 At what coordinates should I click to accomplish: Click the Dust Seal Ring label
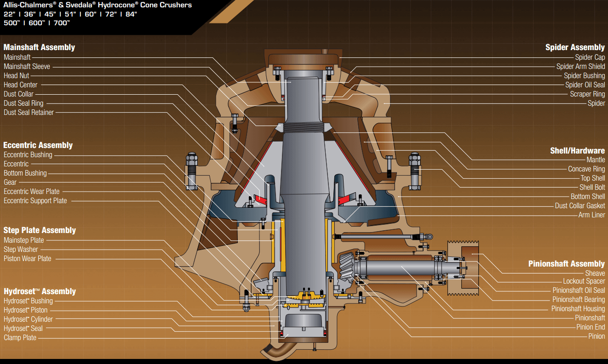click(23, 103)
